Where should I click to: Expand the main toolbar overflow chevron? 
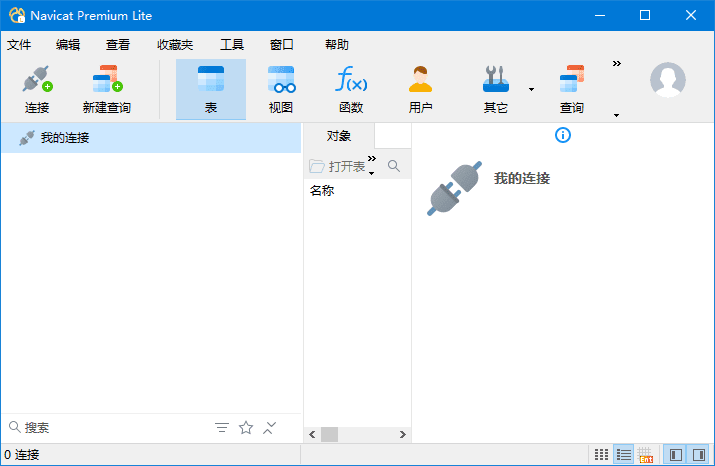click(x=617, y=64)
